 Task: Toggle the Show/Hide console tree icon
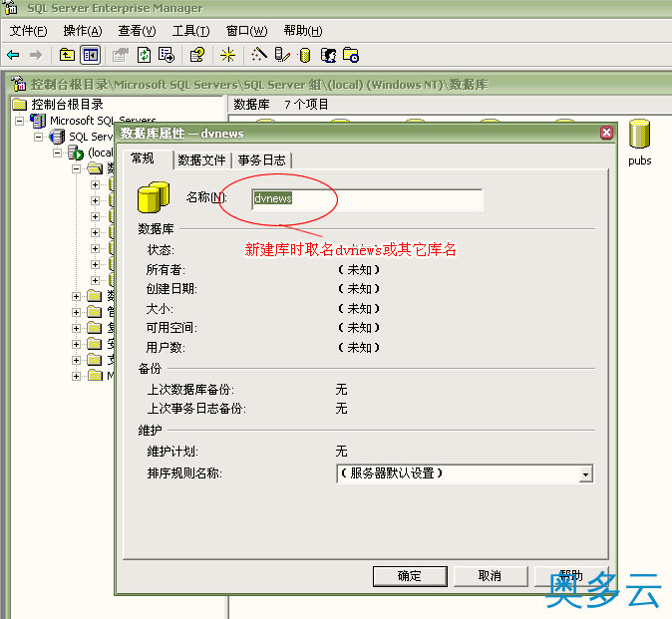(91, 55)
